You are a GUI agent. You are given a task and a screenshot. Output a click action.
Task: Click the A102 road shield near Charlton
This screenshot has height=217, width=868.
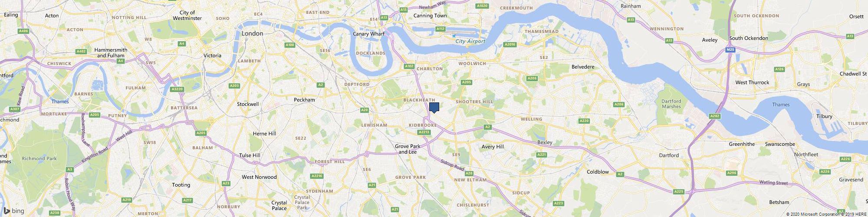(408, 66)
